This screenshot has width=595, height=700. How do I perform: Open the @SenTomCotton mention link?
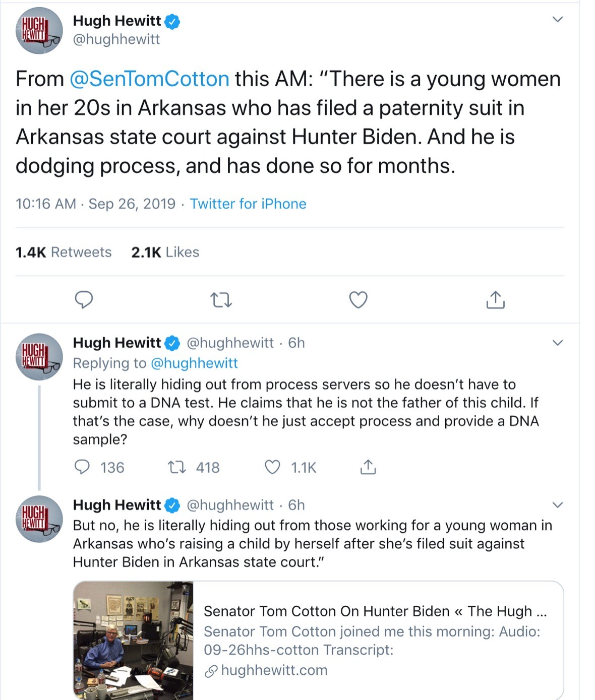coord(149,79)
